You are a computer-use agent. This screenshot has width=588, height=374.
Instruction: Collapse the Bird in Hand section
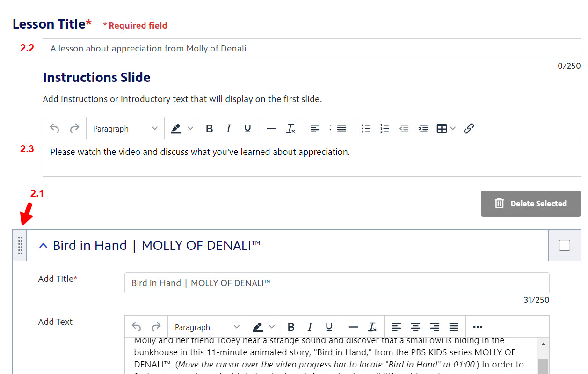pyautogui.click(x=43, y=246)
